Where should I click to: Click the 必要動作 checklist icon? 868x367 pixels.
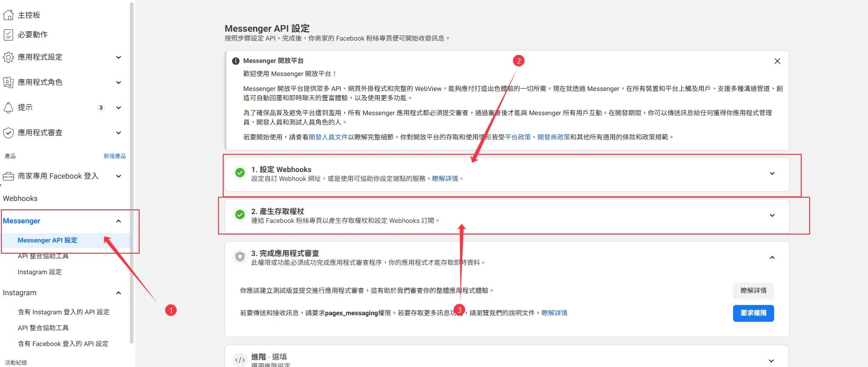click(x=8, y=35)
